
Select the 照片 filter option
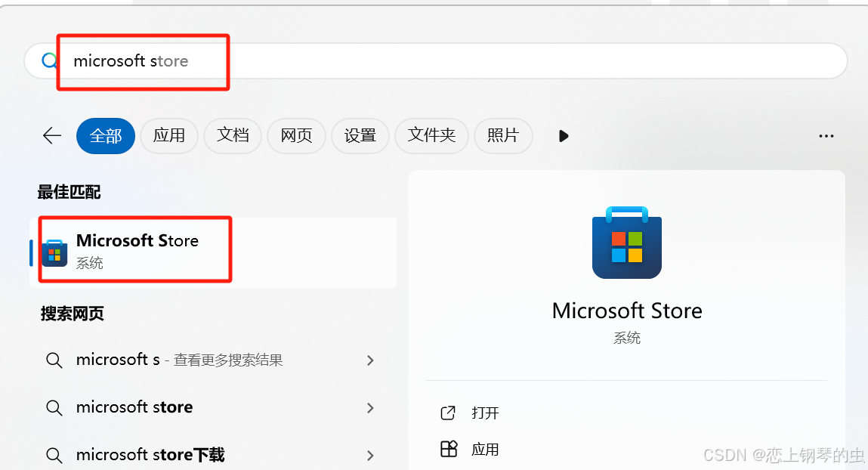503,136
